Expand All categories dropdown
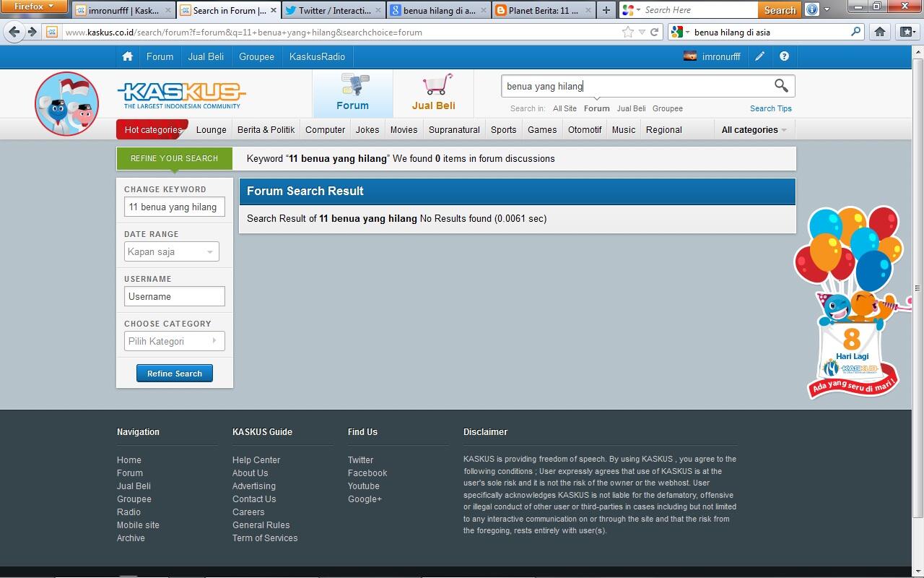 click(754, 130)
